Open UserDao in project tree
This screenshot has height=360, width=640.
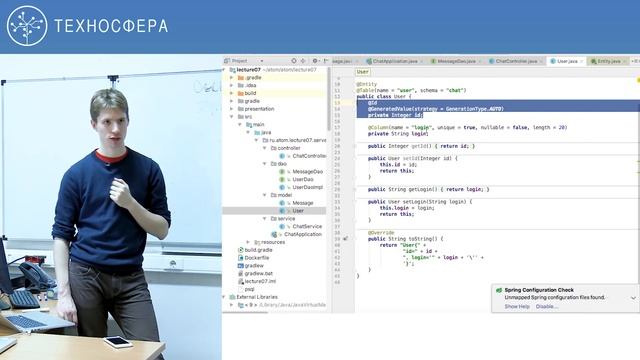click(303, 179)
